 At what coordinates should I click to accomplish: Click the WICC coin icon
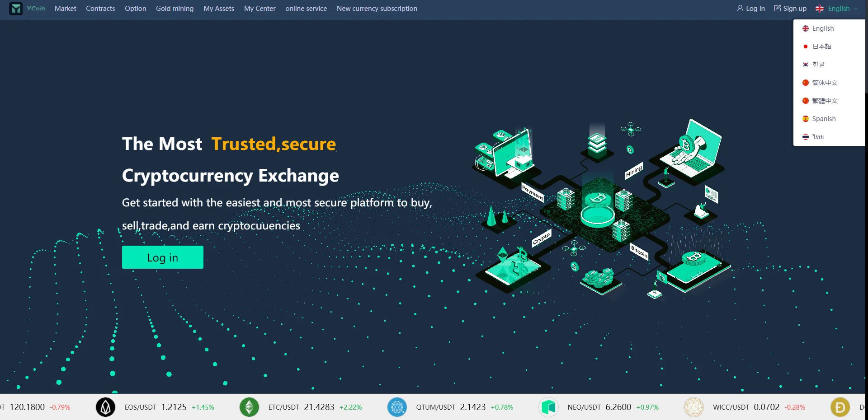pos(693,407)
